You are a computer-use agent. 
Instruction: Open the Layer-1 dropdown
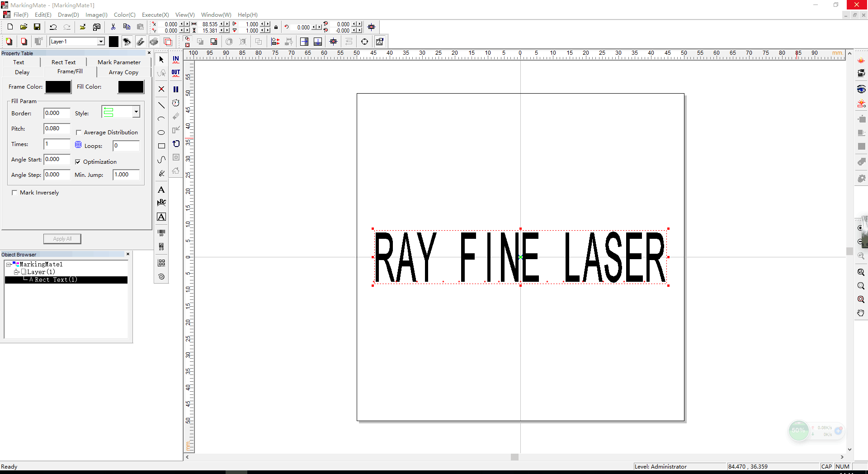point(101,42)
